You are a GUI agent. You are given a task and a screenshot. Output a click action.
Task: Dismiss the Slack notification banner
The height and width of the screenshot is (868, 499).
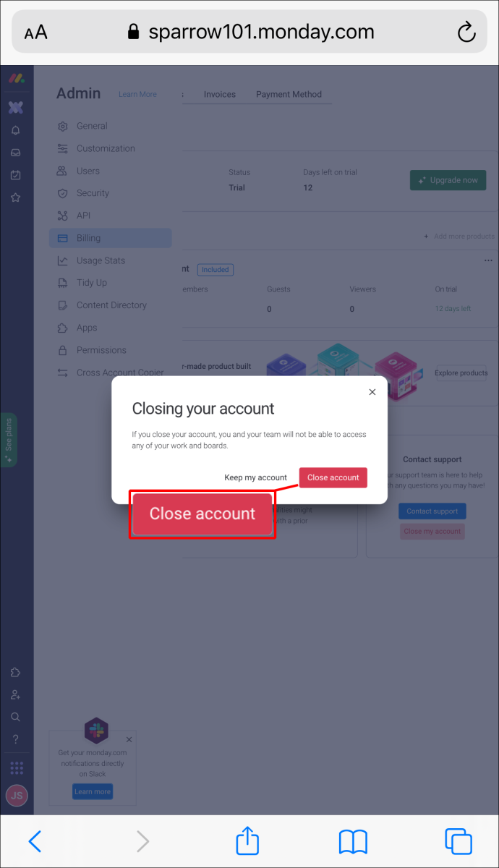pos(129,739)
